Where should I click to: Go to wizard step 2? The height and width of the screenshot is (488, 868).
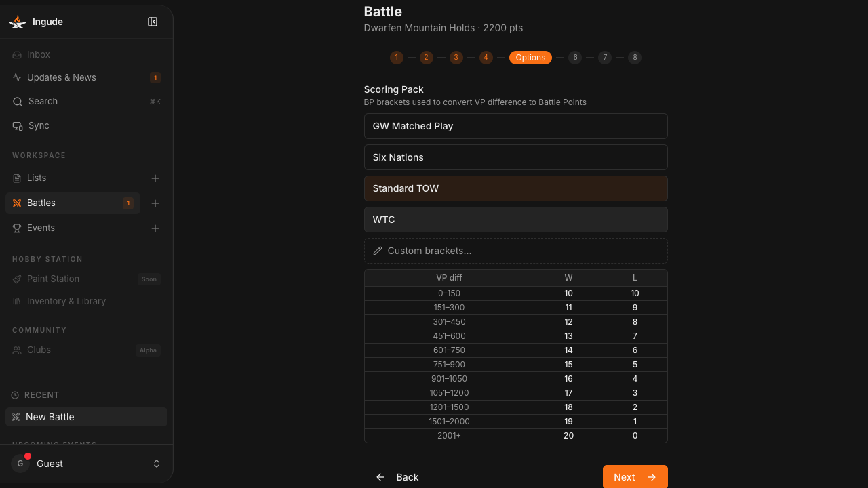(427, 58)
